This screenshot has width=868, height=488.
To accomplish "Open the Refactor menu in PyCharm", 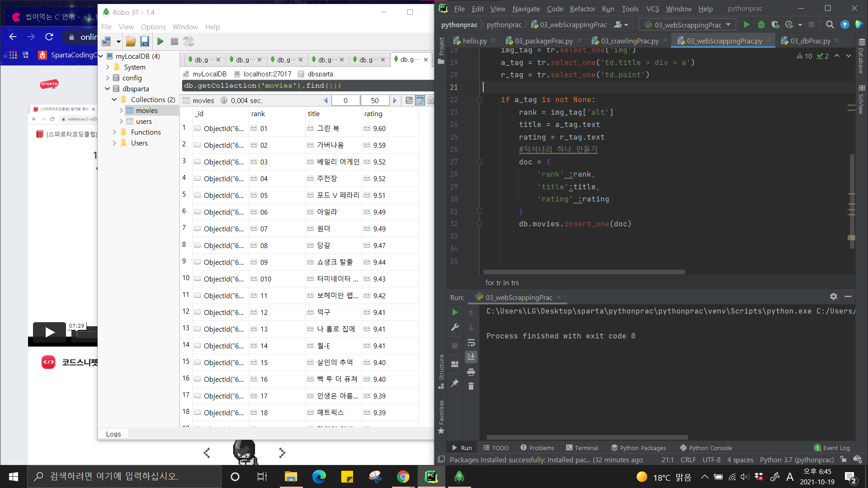I will point(582,9).
